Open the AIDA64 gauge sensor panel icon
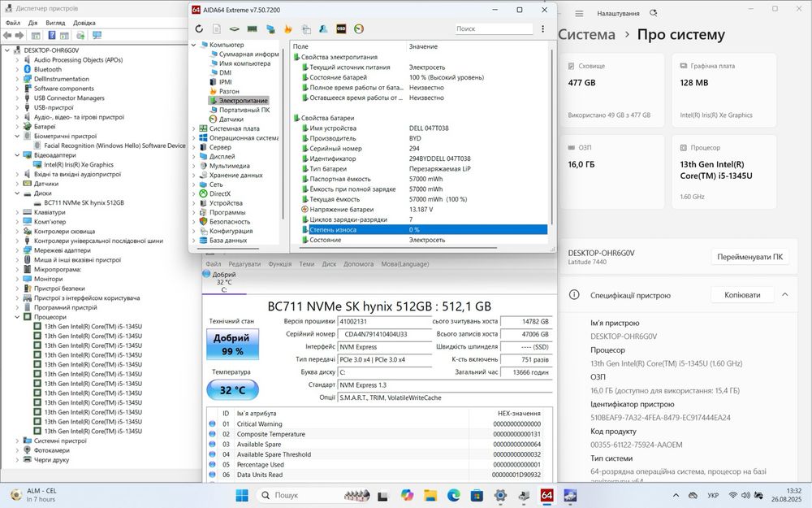The width and height of the screenshot is (812, 508). (x=358, y=29)
